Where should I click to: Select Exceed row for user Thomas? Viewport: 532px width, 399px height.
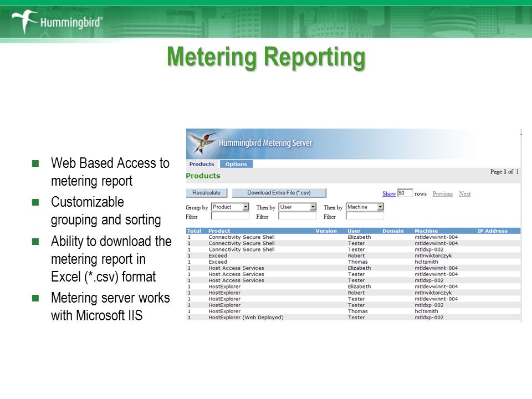353,262
